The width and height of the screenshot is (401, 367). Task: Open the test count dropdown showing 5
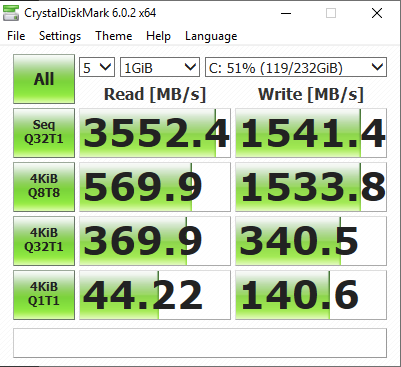click(x=97, y=67)
